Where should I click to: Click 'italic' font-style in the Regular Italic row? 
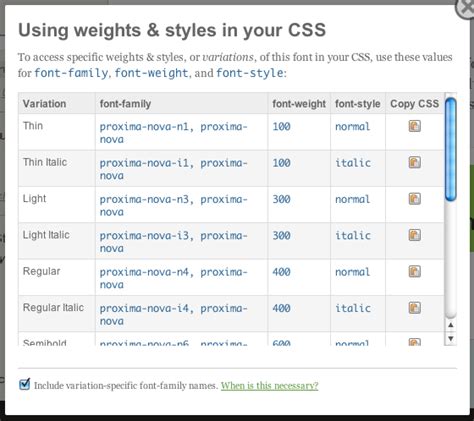point(353,308)
